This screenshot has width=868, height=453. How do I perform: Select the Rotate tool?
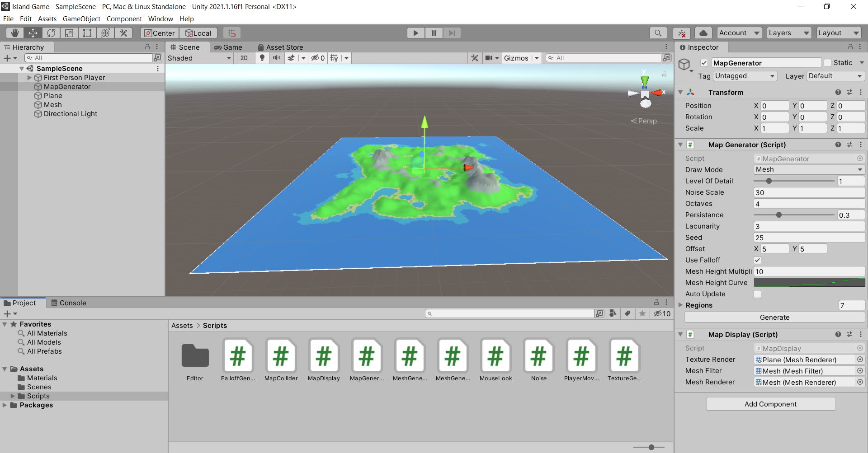coord(51,33)
